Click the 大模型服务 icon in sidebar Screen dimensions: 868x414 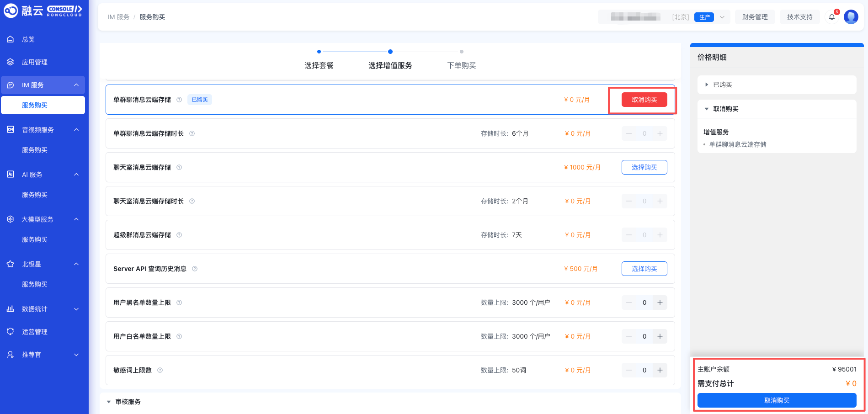tap(10, 219)
